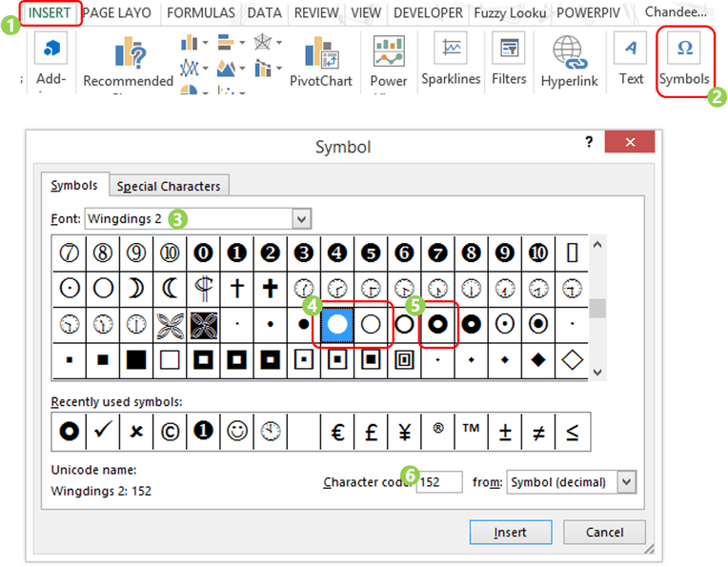Select the large solid black square symbol
Screen dimensions: 728x567
pyautogui.click(x=136, y=359)
